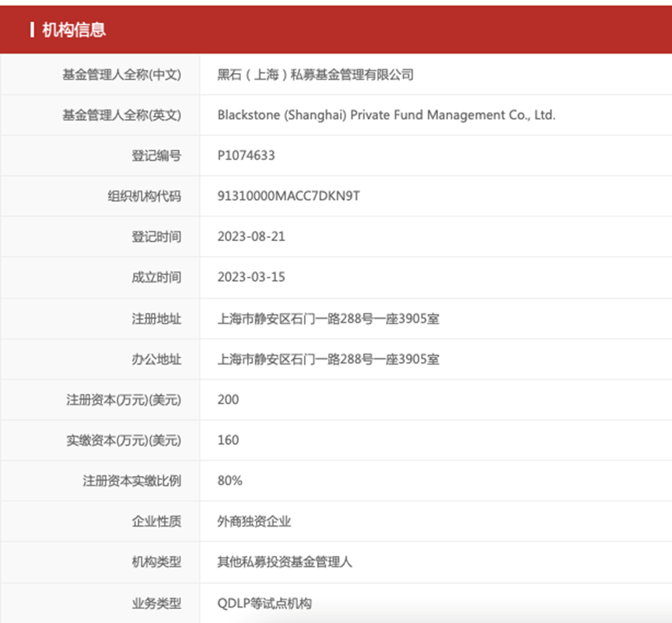Select the value 其他私募投资基金管理人
The width and height of the screenshot is (672, 623).
pos(285,562)
